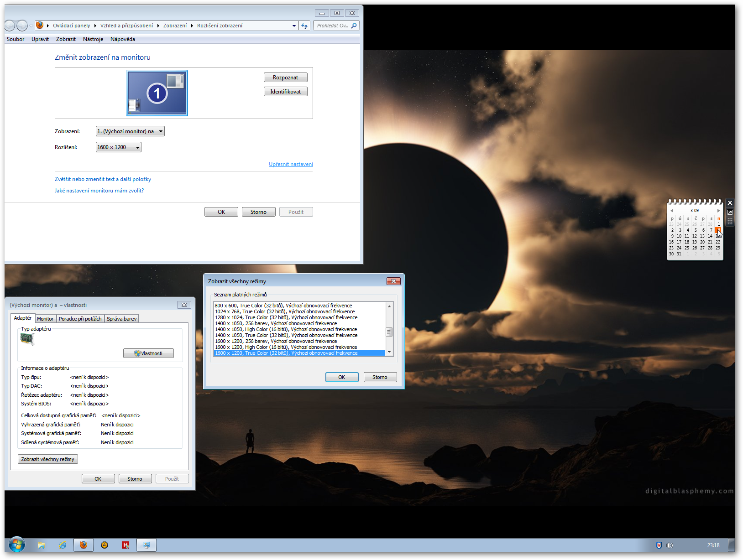Click the mode list scrollbar thumb
The image size is (743, 560).
389,332
